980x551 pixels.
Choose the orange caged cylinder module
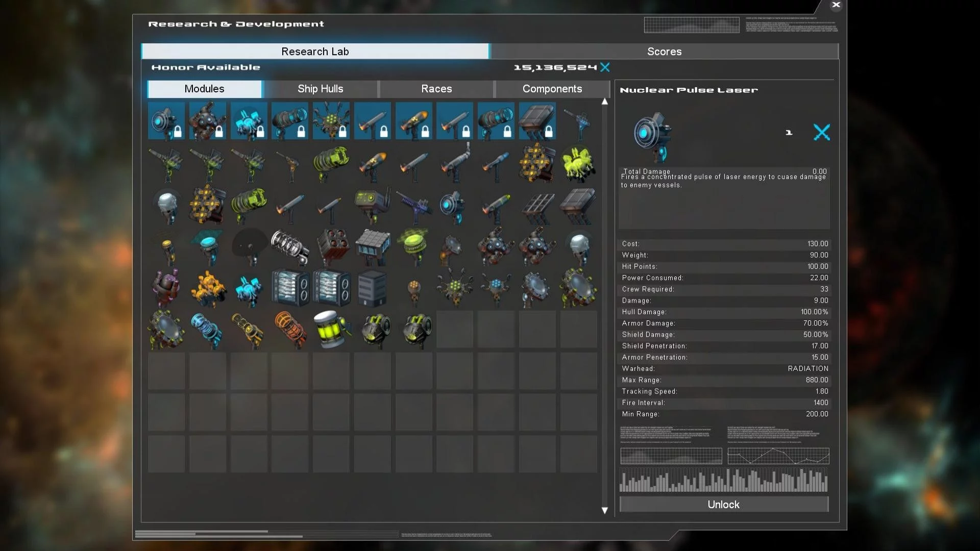[x=290, y=329]
